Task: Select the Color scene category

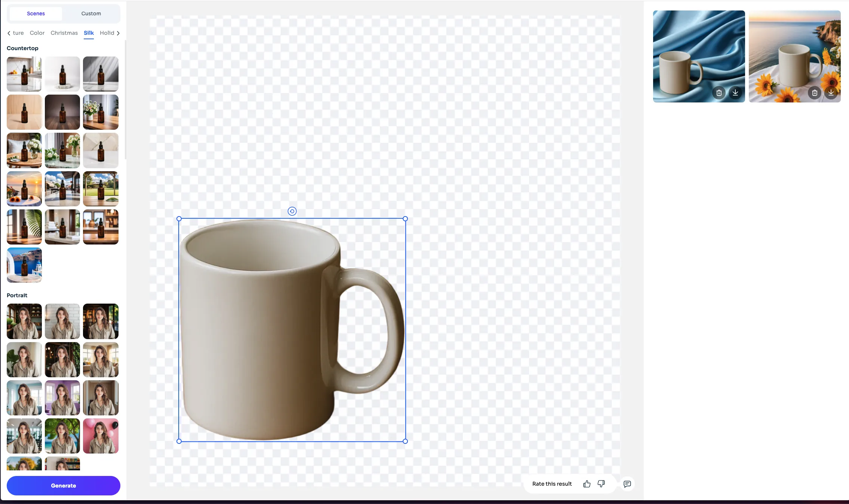Action: [x=37, y=33]
